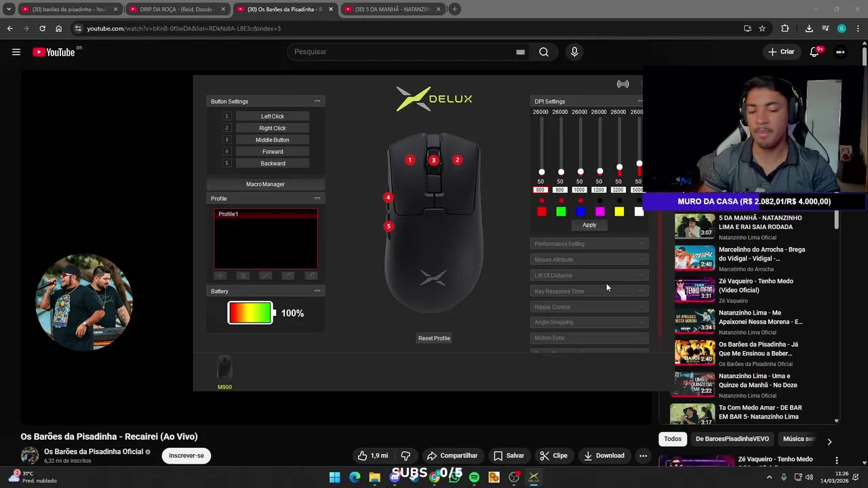The width and height of the screenshot is (868, 488).
Task: Open Chrome downloads icon
Action: [809, 28]
